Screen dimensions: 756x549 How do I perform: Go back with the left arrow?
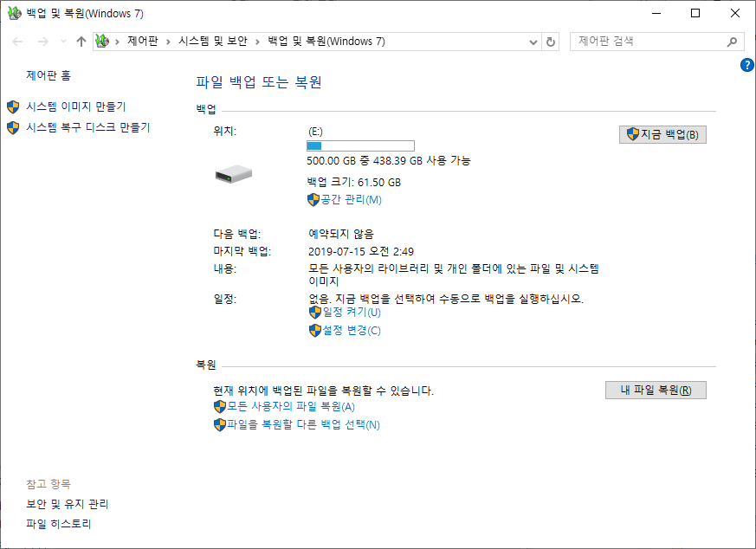coord(18,42)
